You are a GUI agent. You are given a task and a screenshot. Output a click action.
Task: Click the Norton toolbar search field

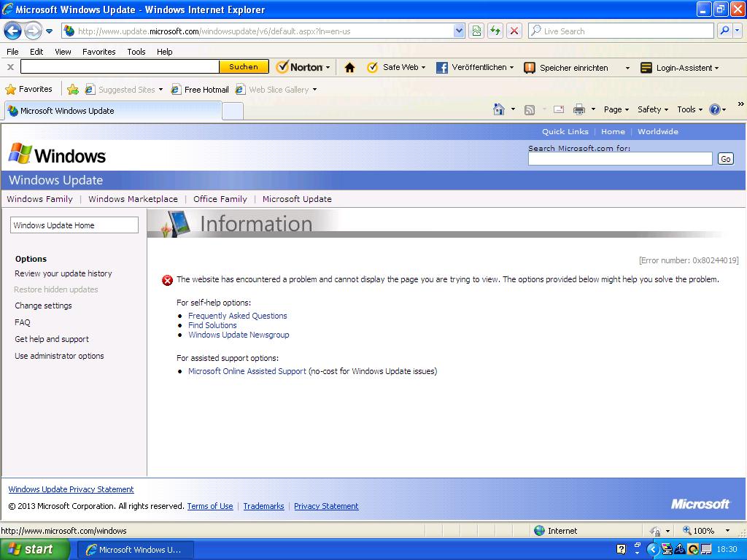120,66
